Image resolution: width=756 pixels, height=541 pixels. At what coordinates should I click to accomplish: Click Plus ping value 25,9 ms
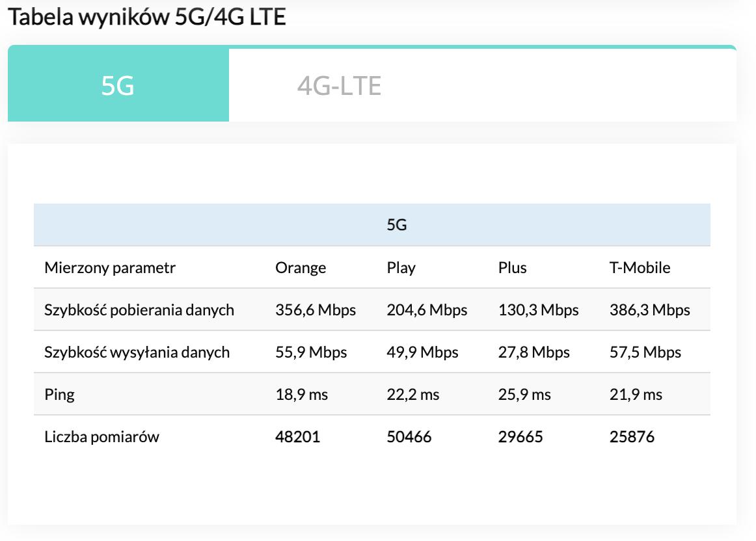pyautogui.click(x=524, y=395)
